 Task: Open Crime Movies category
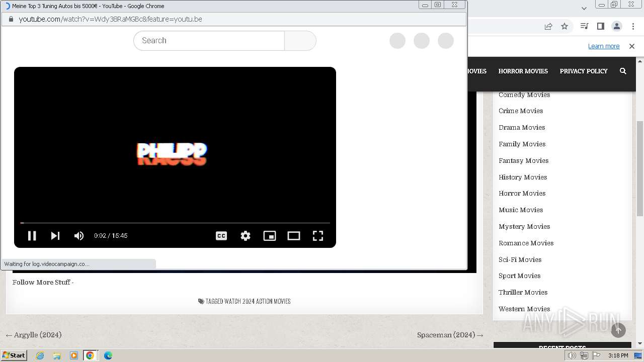click(x=521, y=111)
